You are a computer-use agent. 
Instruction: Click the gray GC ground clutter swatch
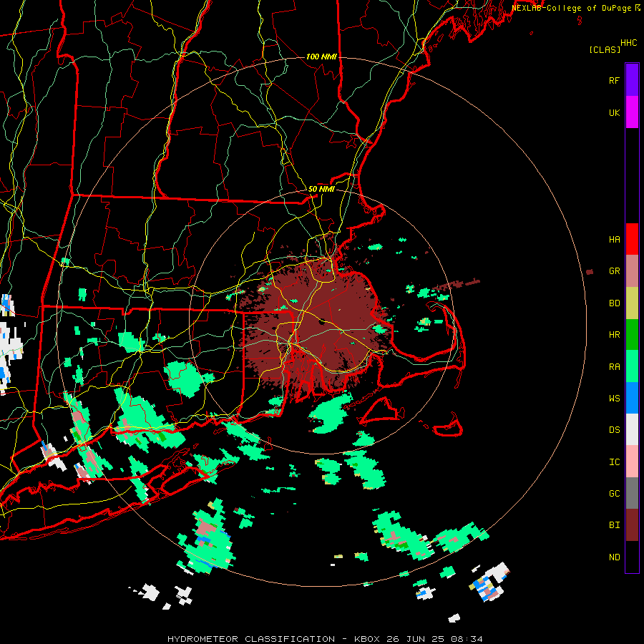click(632, 493)
